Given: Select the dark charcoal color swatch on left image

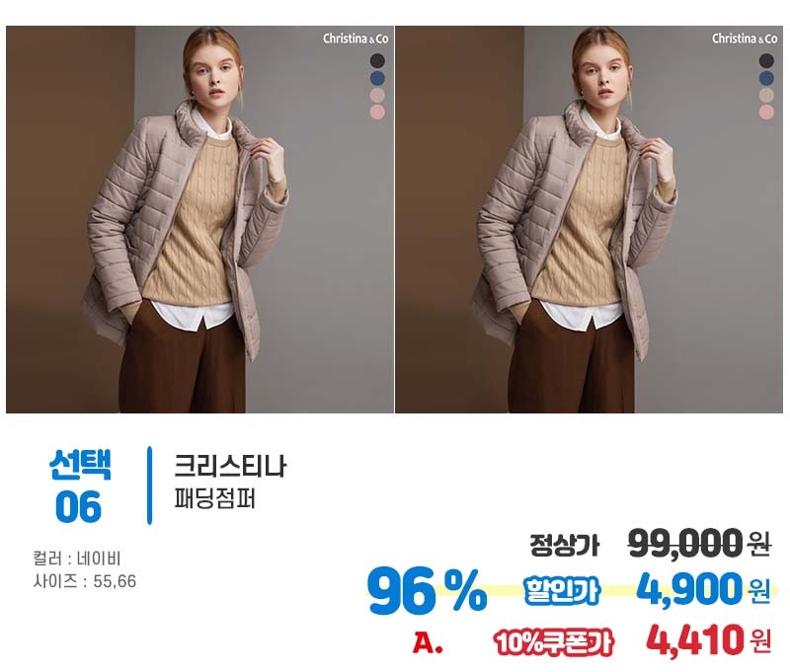Looking at the screenshot, I should pyautogui.click(x=377, y=61).
